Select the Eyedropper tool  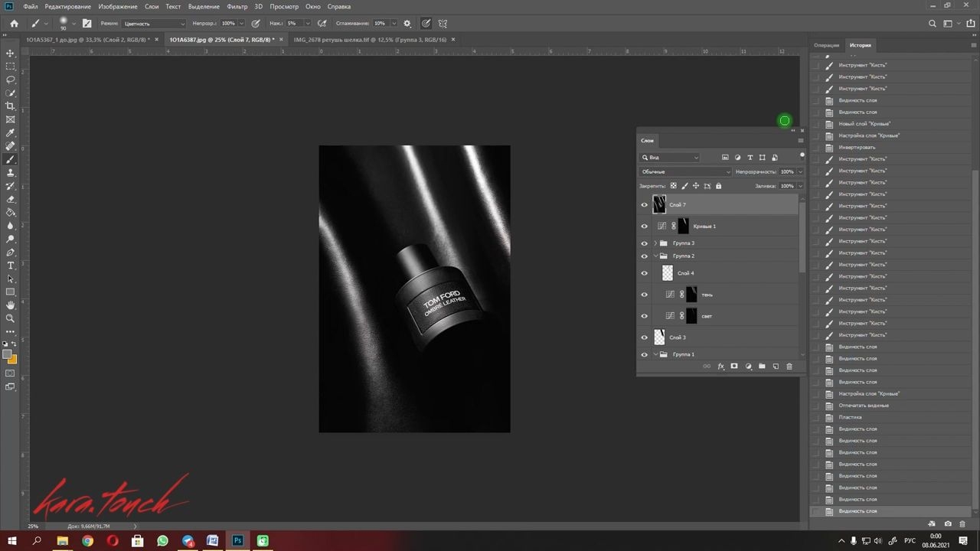(x=10, y=133)
